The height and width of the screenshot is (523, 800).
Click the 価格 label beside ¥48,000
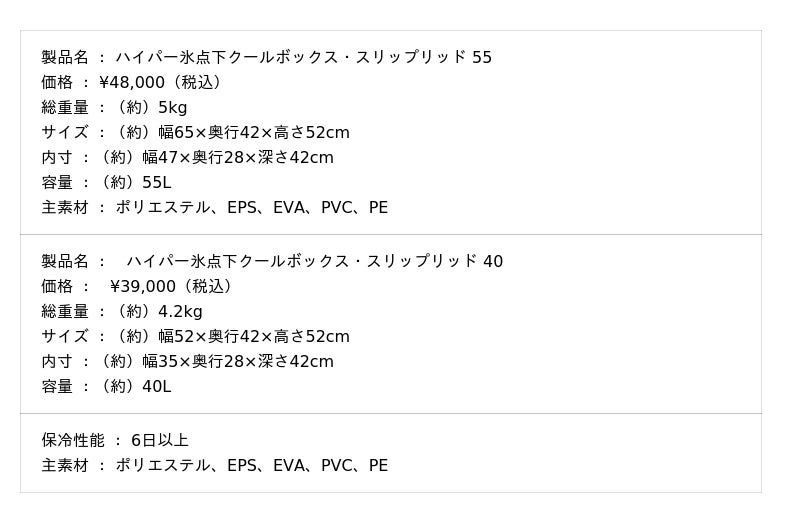[57, 83]
